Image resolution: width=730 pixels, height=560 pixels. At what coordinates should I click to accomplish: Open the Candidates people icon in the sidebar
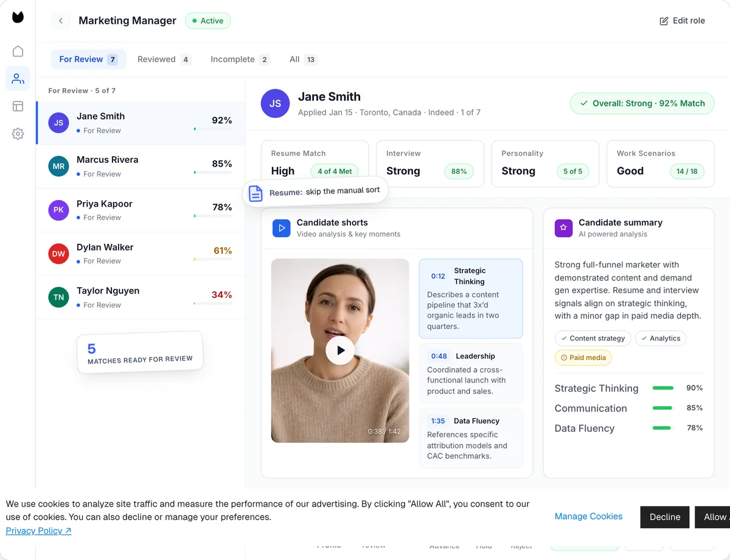(18, 78)
